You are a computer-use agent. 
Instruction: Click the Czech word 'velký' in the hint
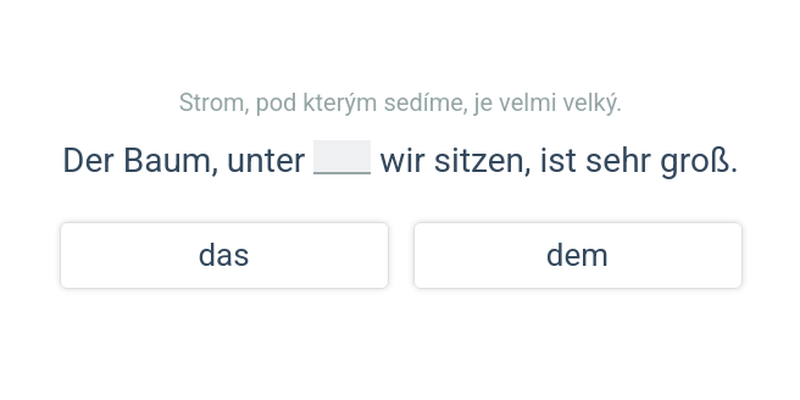point(591,102)
